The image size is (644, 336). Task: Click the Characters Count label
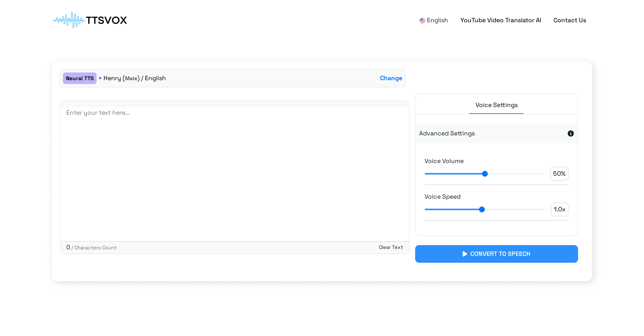click(x=95, y=247)
